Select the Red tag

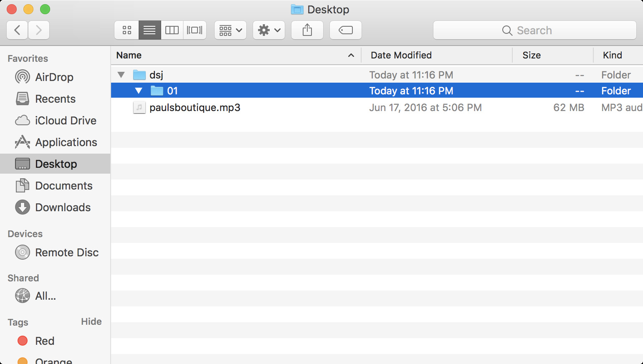(44, 341)
